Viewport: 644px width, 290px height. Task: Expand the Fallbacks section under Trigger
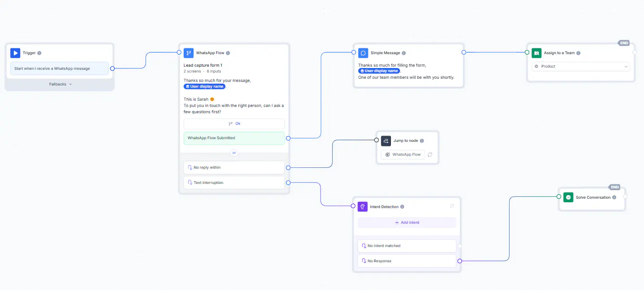pos(60,84)
